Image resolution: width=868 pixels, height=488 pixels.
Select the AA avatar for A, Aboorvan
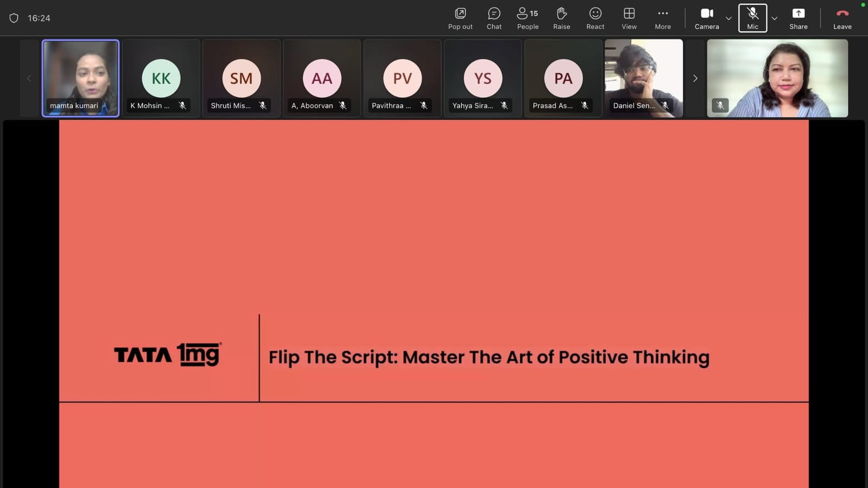[x=322, y=78]
